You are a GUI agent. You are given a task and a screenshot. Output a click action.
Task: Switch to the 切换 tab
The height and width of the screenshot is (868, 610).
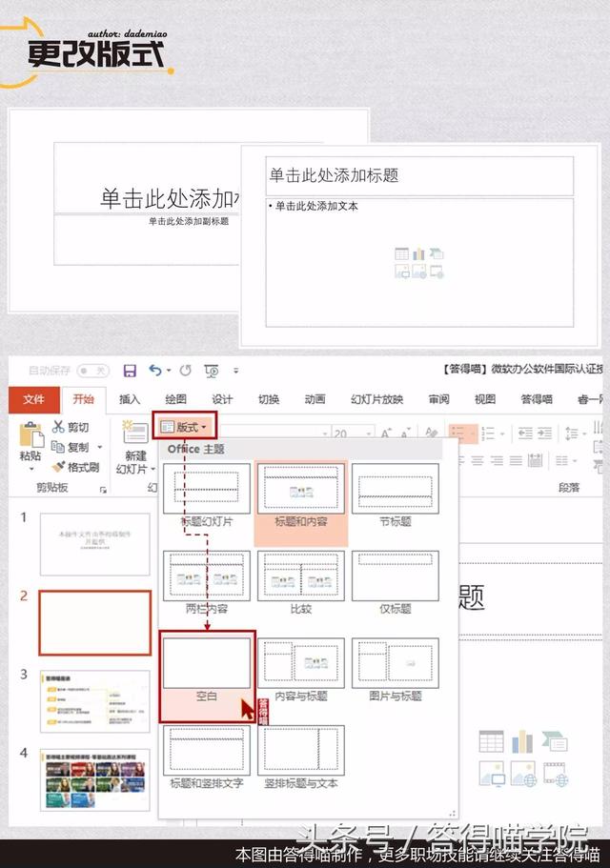(269, 399)
